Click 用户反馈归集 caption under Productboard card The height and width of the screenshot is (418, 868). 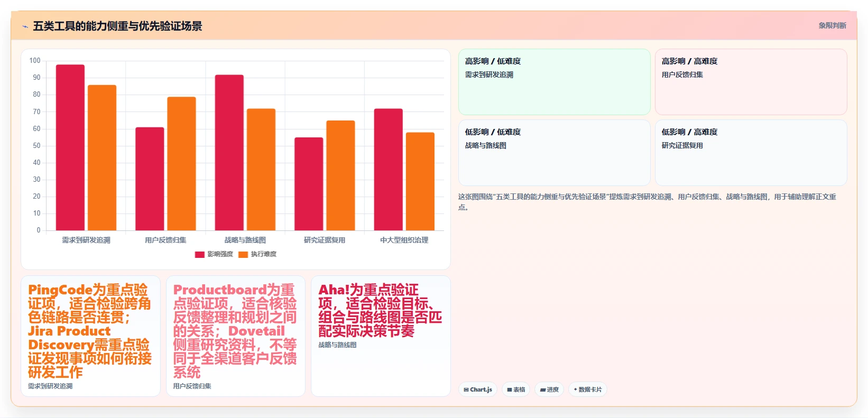tap(192, 386)
